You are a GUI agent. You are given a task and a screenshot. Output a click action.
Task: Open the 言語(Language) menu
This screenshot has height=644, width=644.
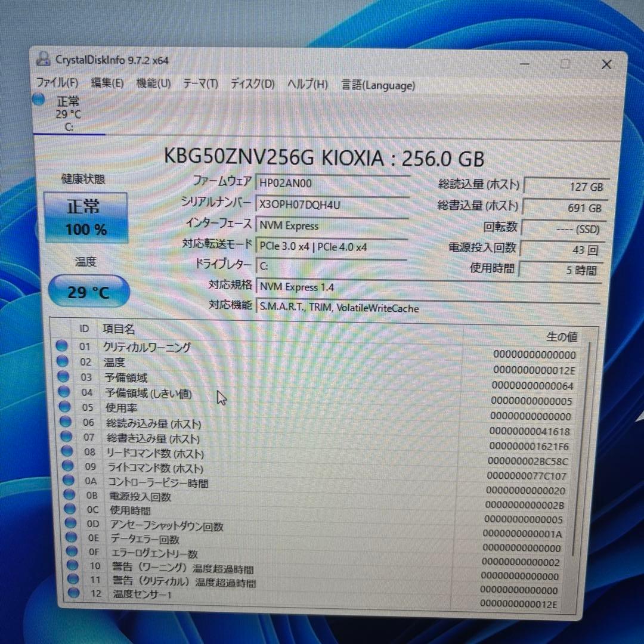378,85
